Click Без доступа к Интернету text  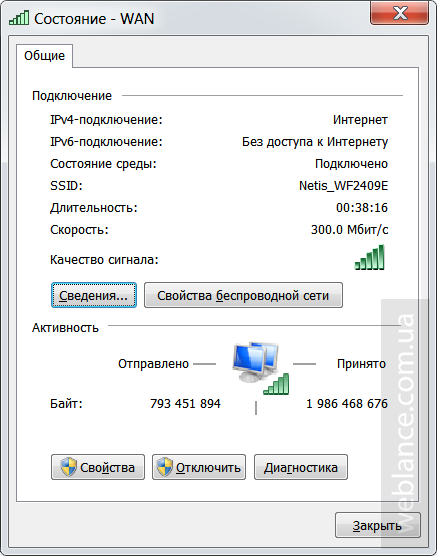click(x=315, y=142)
